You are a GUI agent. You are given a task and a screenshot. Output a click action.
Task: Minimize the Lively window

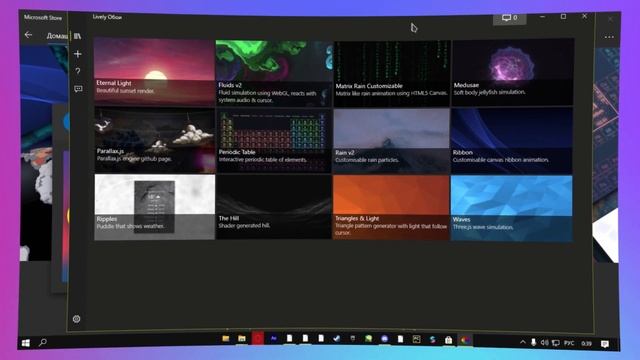542,17
